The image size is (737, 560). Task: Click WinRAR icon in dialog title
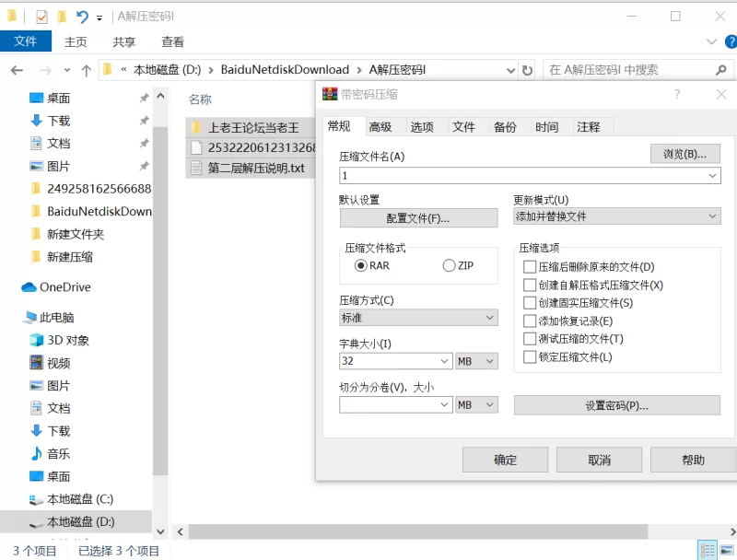(x=330, y=94)
